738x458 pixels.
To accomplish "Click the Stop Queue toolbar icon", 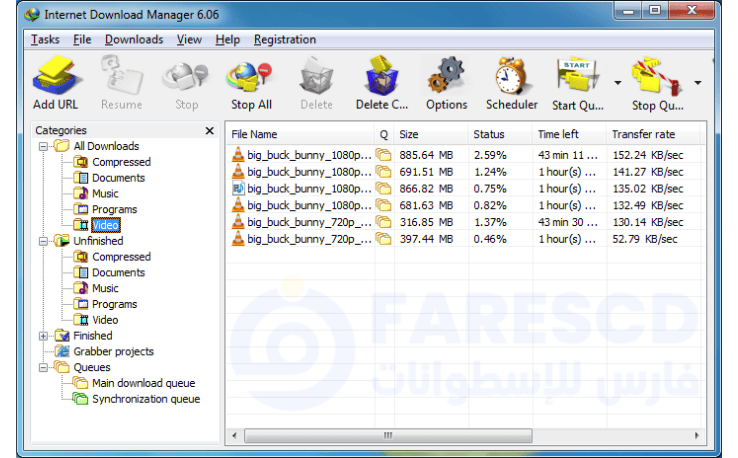I will (x=657, y=83).
